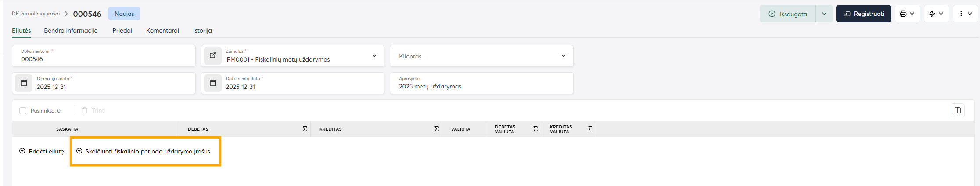The height and width of the screenshot is (186, 980).
Task: Click the printer icon button
Action: pos(907,14)
